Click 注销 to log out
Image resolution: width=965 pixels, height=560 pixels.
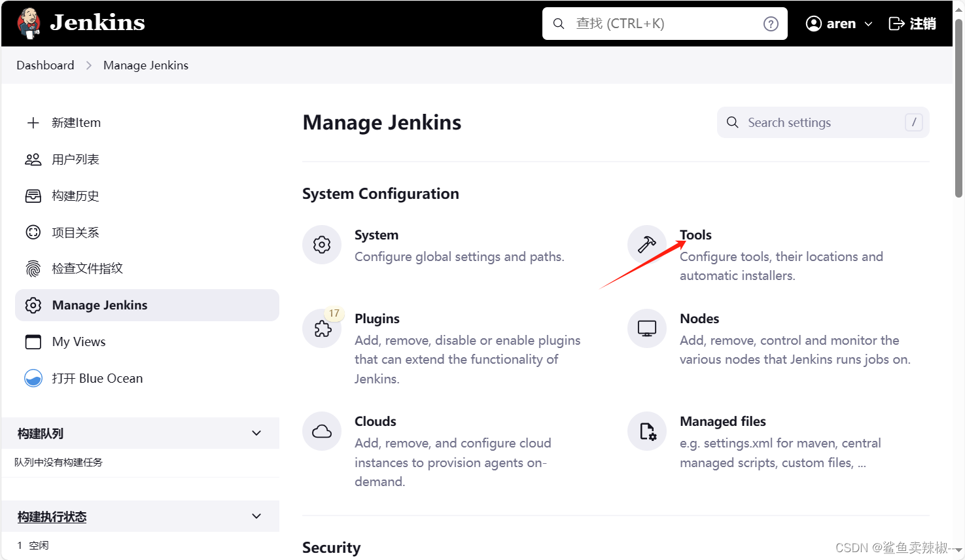(x=912, y=23)
